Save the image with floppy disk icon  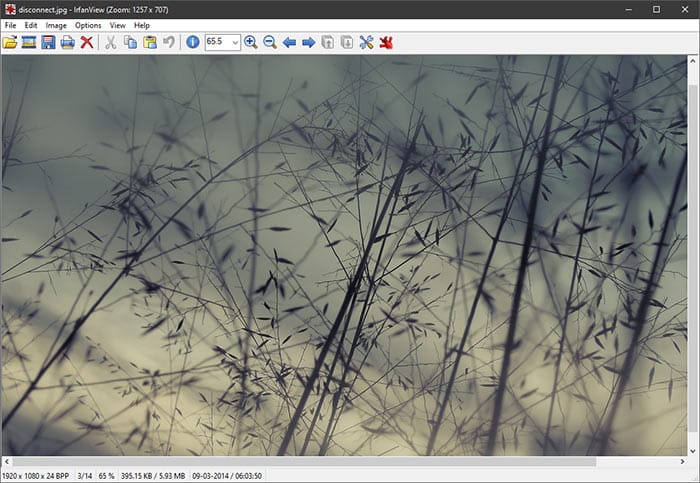point(48,42)
